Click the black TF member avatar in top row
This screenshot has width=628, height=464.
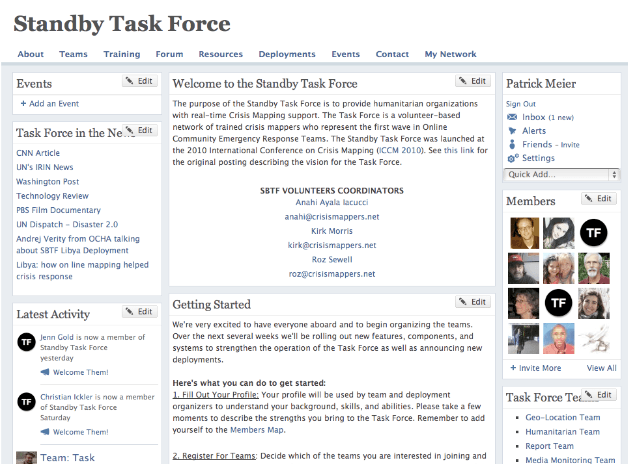[x=594, y=232]
